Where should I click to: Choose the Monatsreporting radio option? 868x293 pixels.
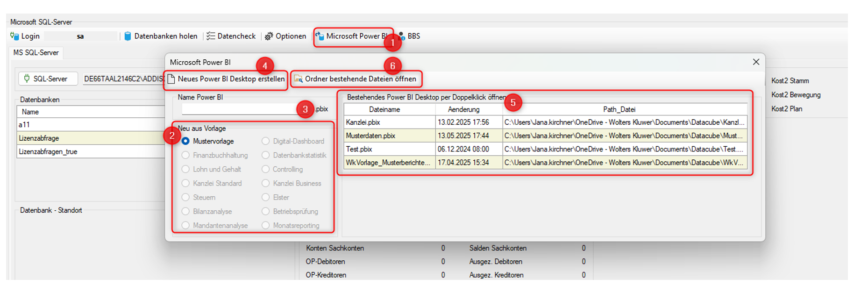[x=265, y=225]
